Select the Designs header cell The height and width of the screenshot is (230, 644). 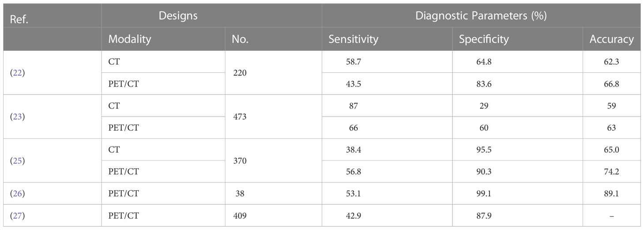click(178, 16)
